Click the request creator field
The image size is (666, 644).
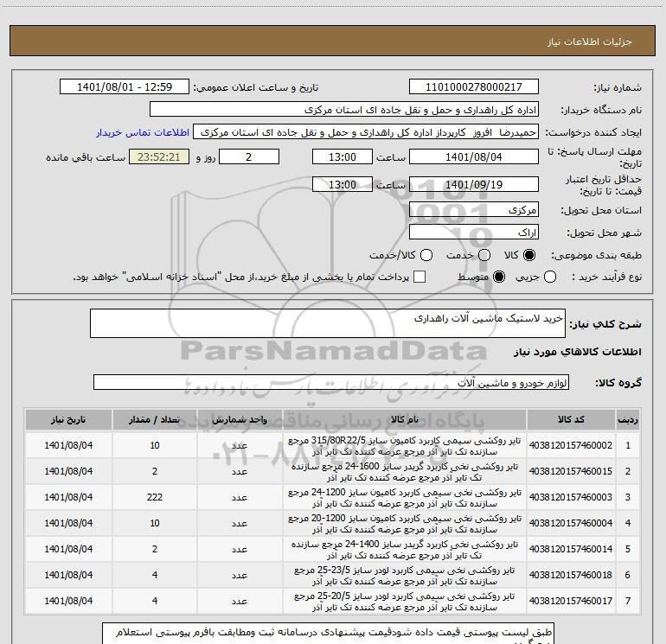pos(366,132)
